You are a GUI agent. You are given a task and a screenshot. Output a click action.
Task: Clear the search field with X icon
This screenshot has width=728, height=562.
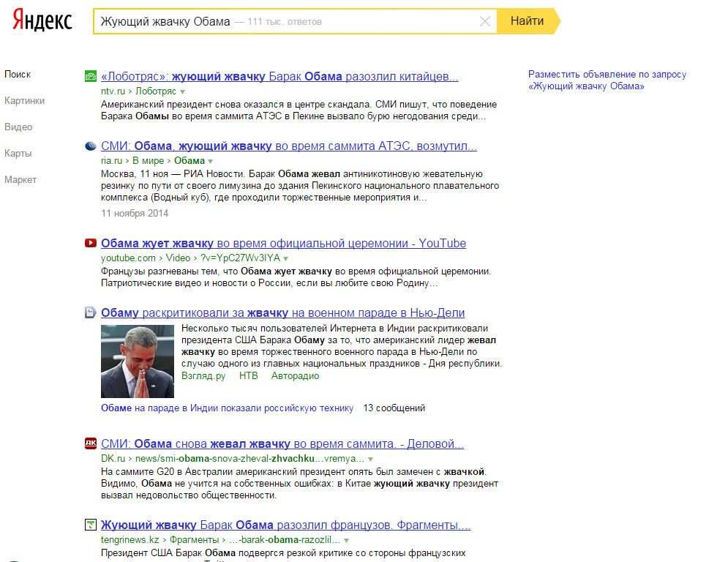point(484,21)
